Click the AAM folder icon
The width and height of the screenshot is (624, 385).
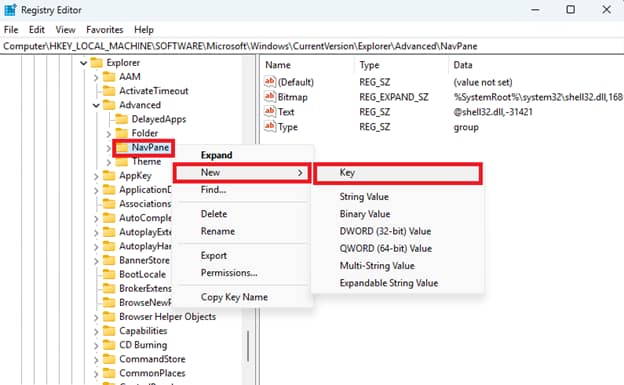109,76
